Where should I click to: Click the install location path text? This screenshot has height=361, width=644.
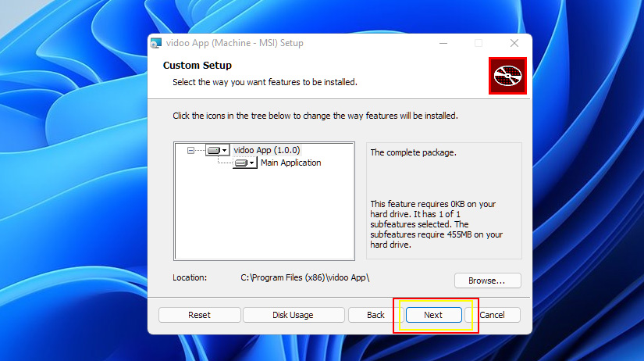304,278
